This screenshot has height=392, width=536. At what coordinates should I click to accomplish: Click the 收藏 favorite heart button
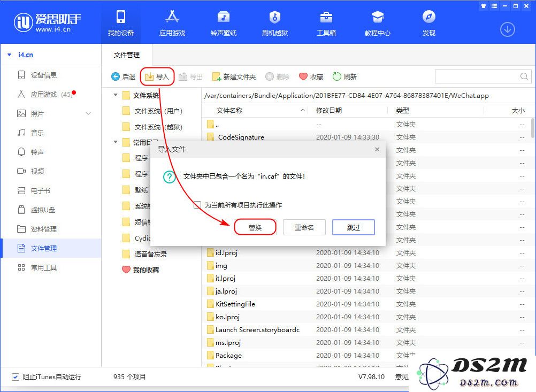click(x=311, y=76)
